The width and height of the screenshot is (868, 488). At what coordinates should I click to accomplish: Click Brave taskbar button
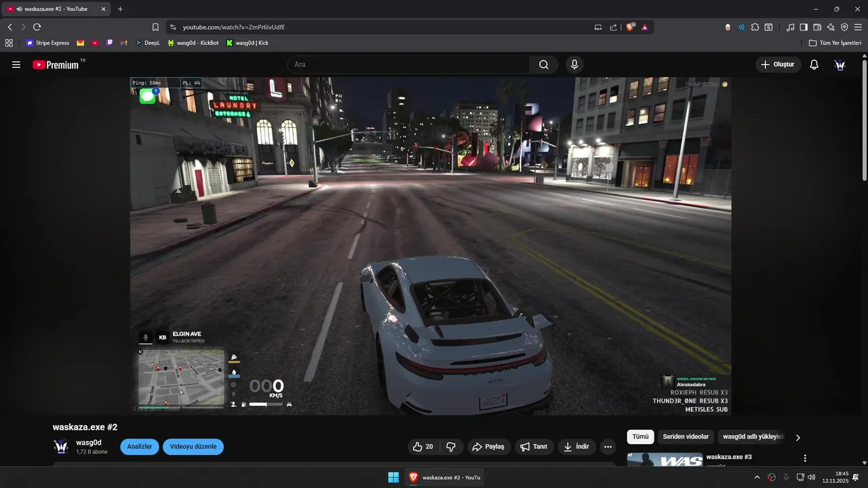click(x=445, y=477)
